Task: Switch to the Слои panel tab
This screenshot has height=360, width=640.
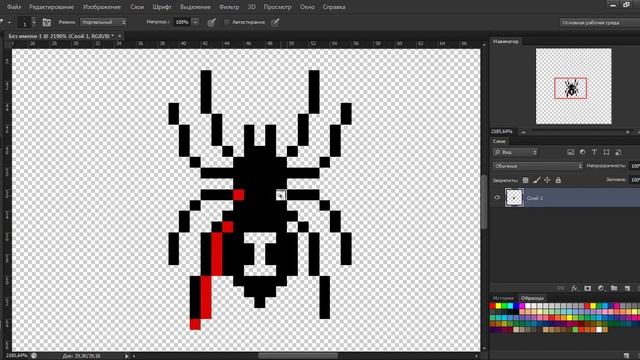Action: tap(499, 141)
